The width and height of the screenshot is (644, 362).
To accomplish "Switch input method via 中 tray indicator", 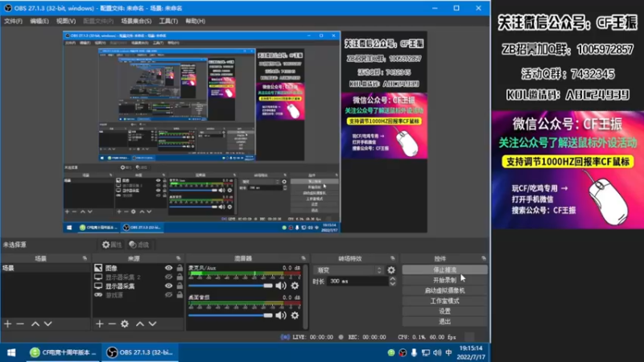I will pyautogui.click(x=448, y=352).
